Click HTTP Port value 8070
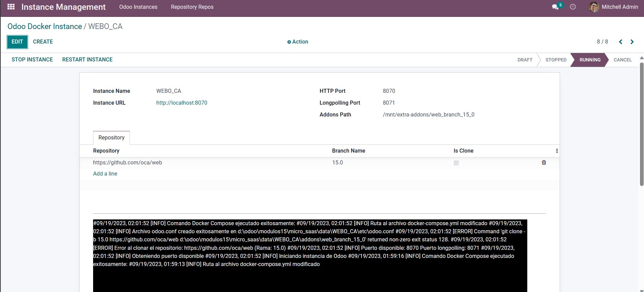Image resolution: width=644 pixels, height=292 pixels. click(x=389, y=91)
